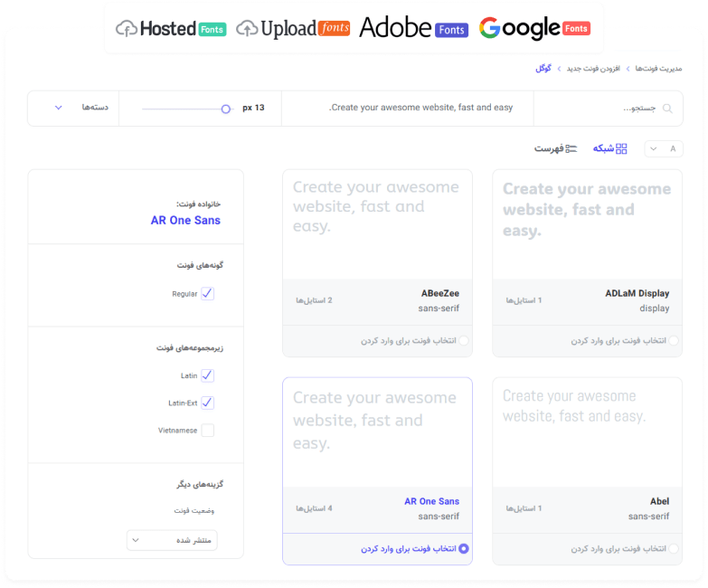Click the font size slider handle
This screenshot has height=588, width=708.
[226, 109]
